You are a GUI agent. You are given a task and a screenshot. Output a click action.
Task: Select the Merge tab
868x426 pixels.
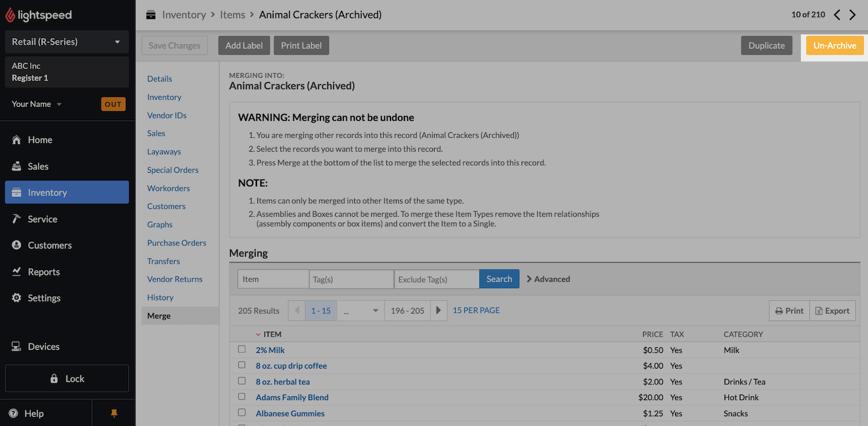[180, 315]
